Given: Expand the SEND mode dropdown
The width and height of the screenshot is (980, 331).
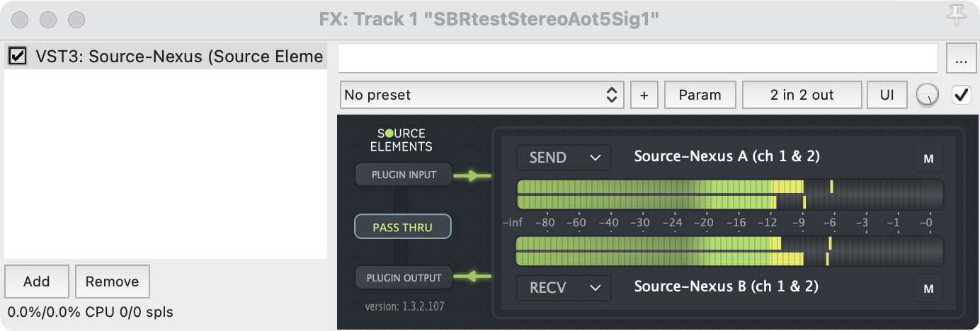Looking at the screenshot, I should (563, 158).
